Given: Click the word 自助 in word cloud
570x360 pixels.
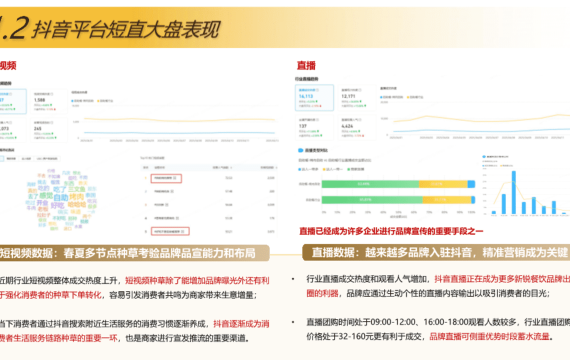Looking at the screenshot, I should (x=61, y=198).
